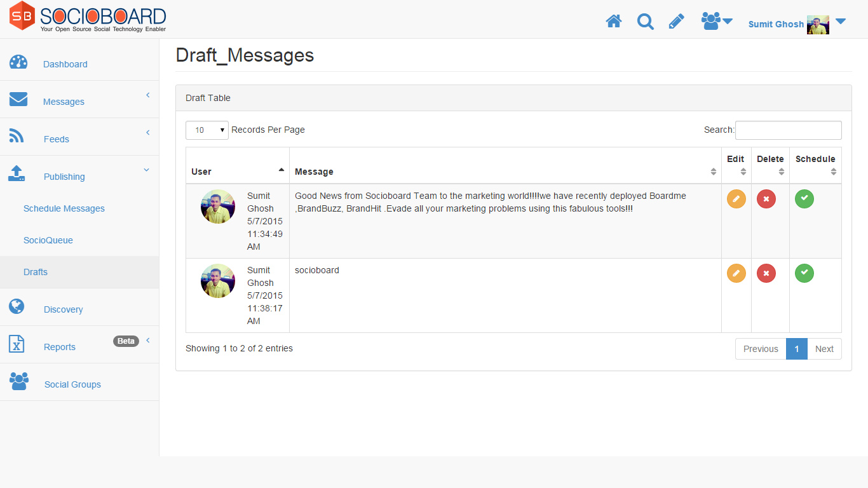Go to home via house icon

[614, 22]
